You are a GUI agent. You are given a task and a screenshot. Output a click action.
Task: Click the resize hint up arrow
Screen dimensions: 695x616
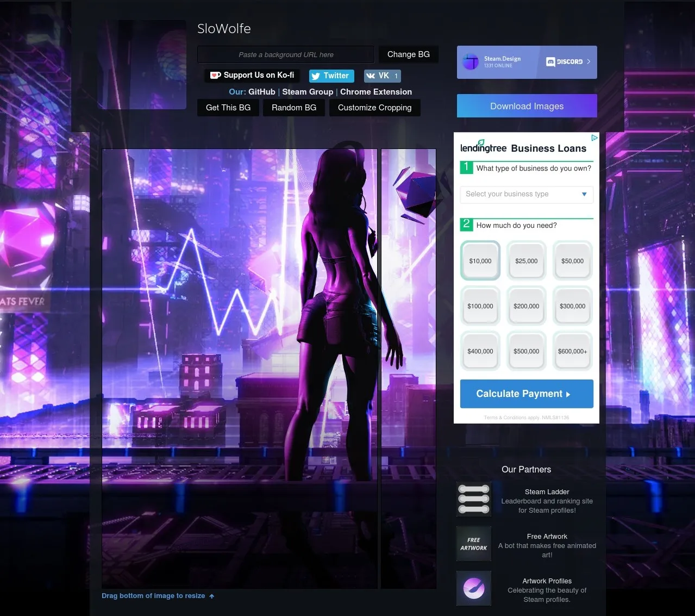pos(212,596)
